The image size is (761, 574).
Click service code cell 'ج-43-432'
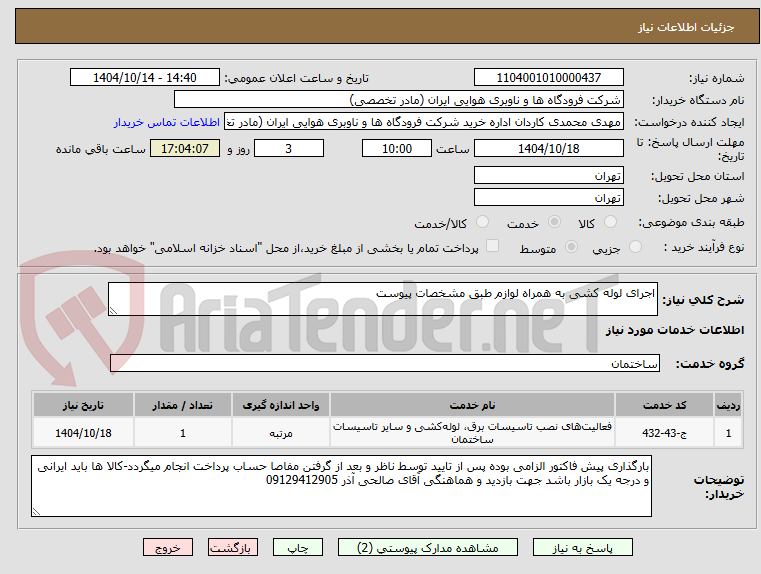[x=664, y=433]
